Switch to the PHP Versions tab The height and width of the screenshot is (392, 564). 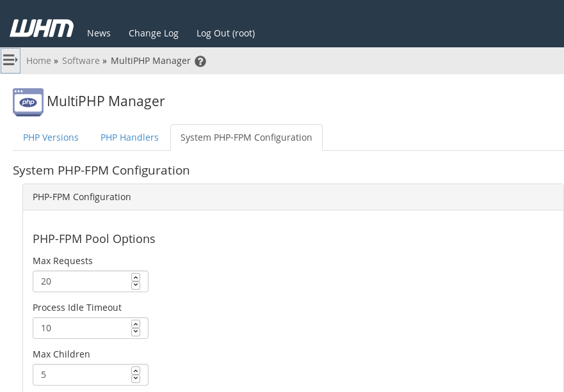coord(51,137)
